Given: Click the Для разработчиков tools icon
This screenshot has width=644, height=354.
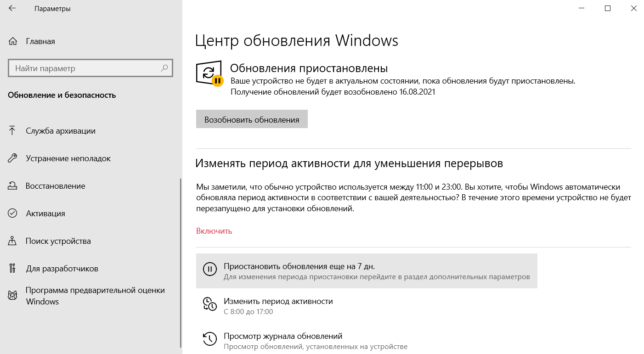Looking at the screenshot, I should [12, 269].
